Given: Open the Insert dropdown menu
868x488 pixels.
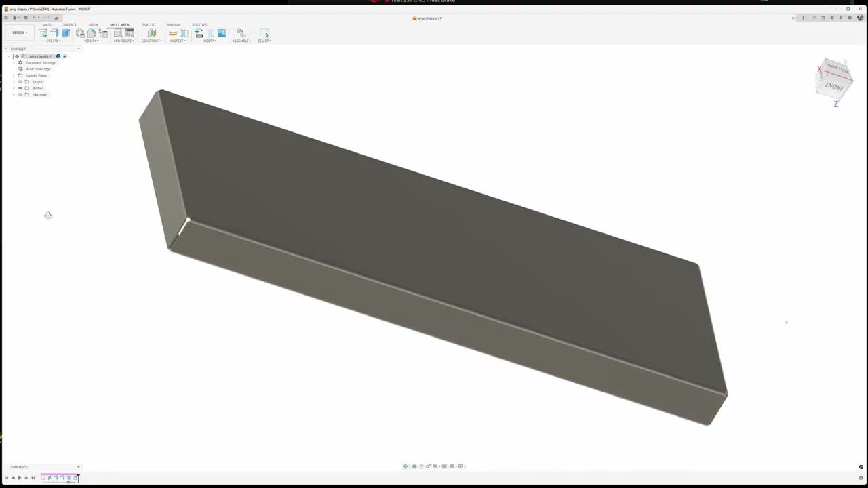Looking at the screenshot, I should point(209,41).
